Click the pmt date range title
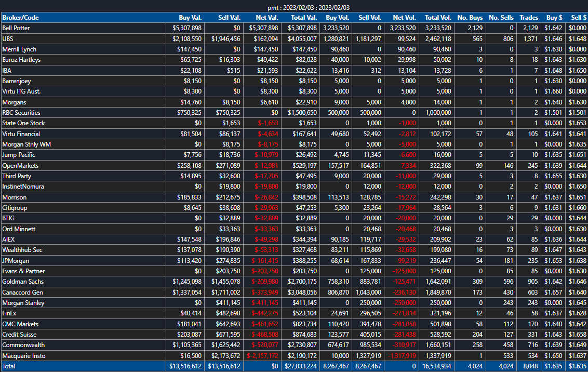This screenshot has height=372, width=588. pos(309,7)
